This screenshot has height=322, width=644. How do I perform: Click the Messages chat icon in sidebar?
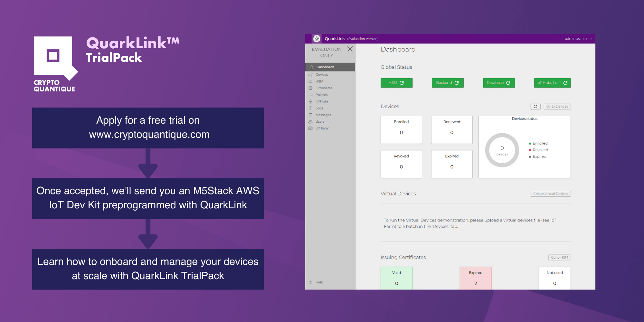coord(310,115)
